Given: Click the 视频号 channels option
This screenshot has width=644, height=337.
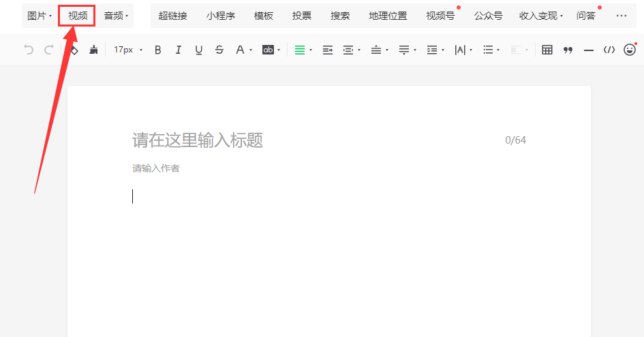Looking at the screenshot, I should pos(440,16).
